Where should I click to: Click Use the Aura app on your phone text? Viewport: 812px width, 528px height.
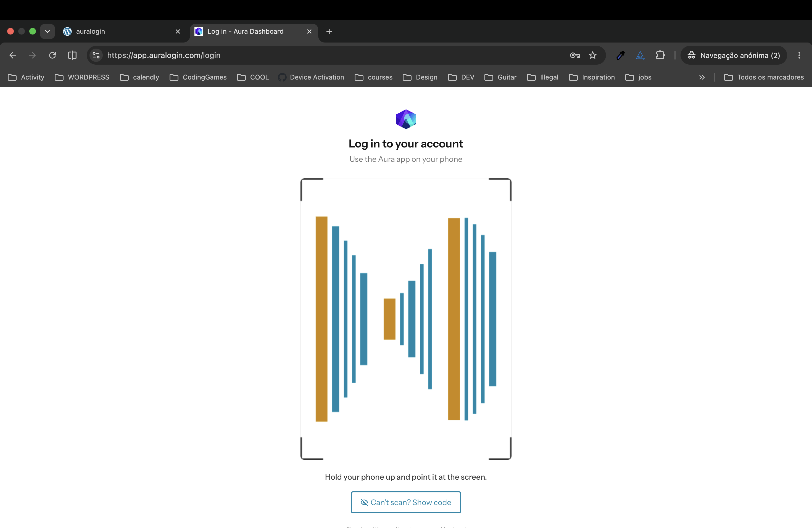pyautogui.click(x=406, y=159)
